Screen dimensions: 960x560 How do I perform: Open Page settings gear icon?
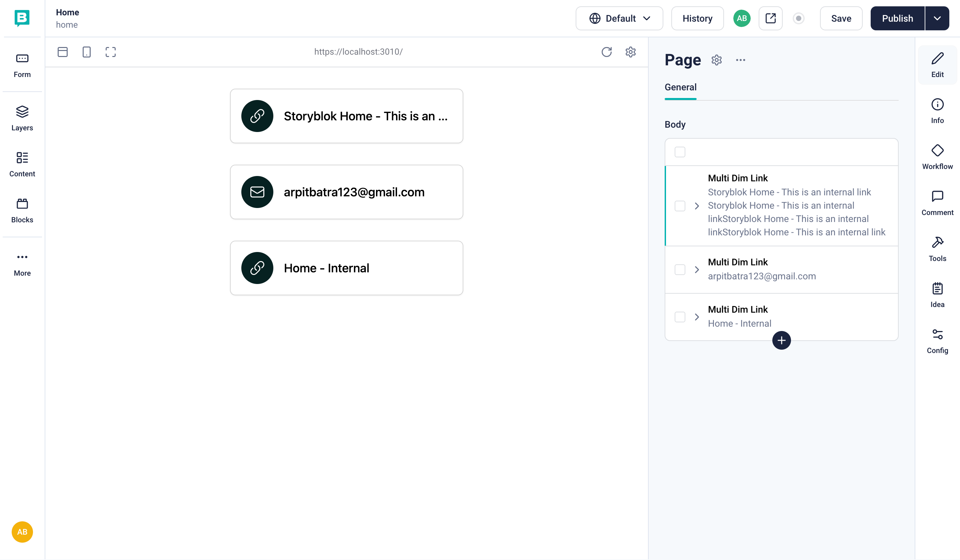tap(717, 60)
